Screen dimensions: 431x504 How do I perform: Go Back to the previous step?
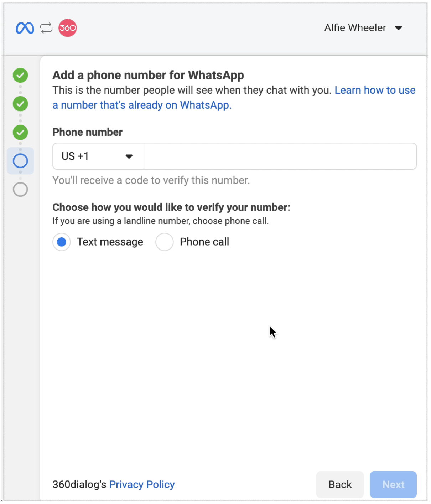point(340,484)
